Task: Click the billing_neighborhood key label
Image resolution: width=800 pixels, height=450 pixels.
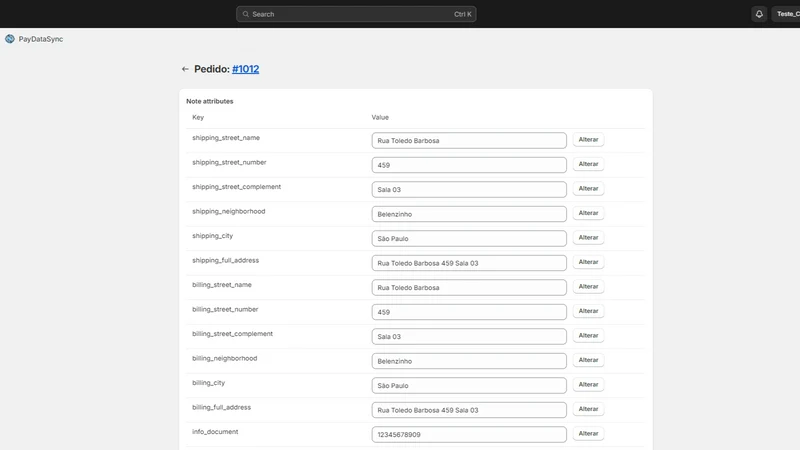Action: (x=224, y=358)
